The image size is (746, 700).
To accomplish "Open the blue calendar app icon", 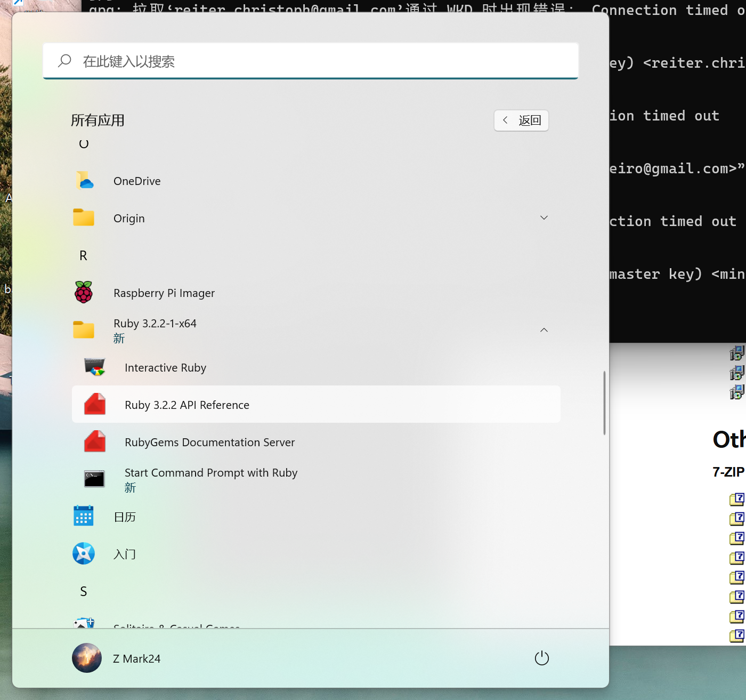I will pos(84,516).
